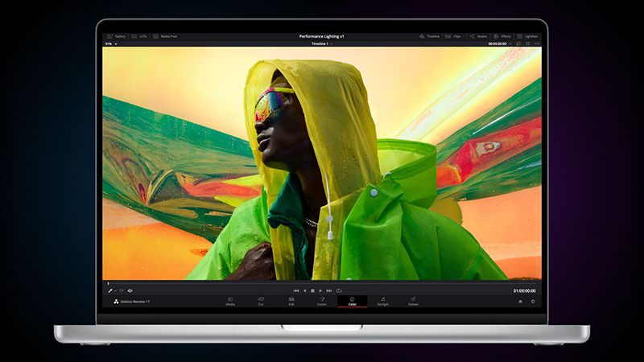Show the Media Pool panel
This screenshot has height=362, width=644.
pyautogui.click(x=167, y=36)
